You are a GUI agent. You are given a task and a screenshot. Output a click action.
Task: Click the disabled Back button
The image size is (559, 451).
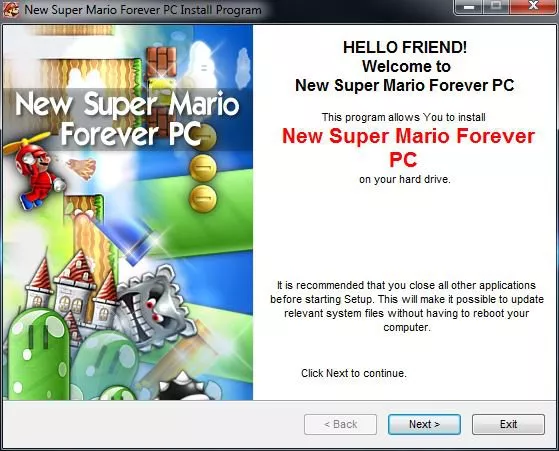coord(340,424)
